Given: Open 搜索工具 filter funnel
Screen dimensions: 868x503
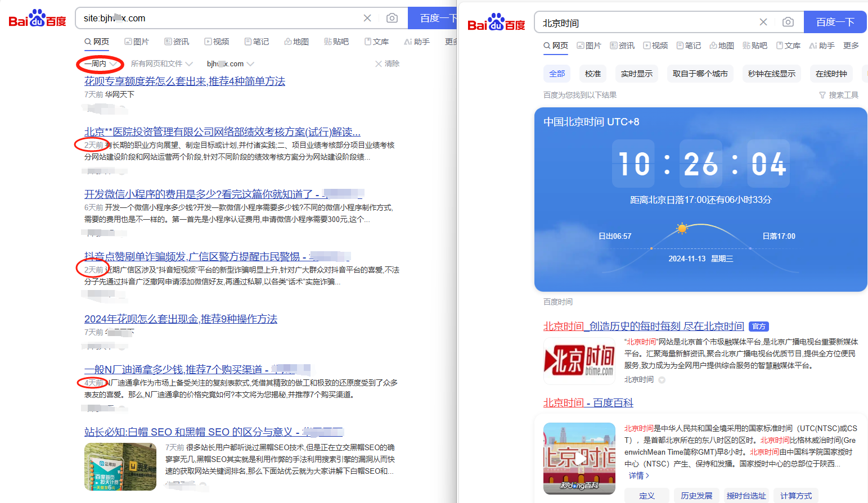Looking at the screenshot, I should point(838,95).
